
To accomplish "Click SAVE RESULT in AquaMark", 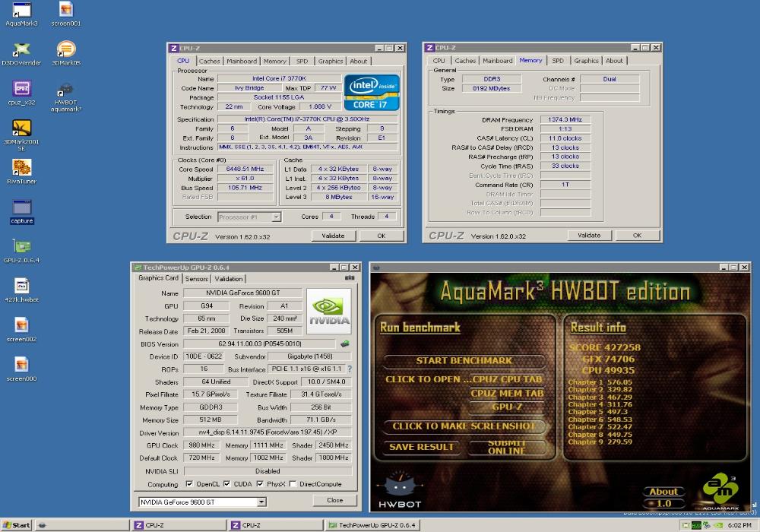I will pos(422,447).
